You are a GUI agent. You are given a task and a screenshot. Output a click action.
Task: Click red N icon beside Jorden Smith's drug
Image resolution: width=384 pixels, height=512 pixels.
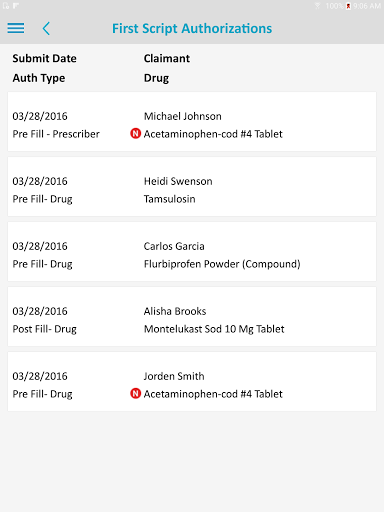point(135,394)
